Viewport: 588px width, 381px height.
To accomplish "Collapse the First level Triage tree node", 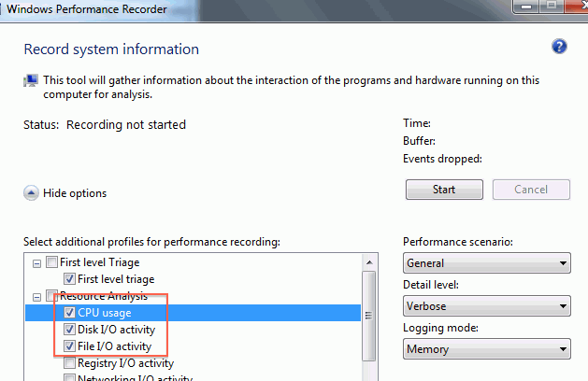I will tap(36, 263).
